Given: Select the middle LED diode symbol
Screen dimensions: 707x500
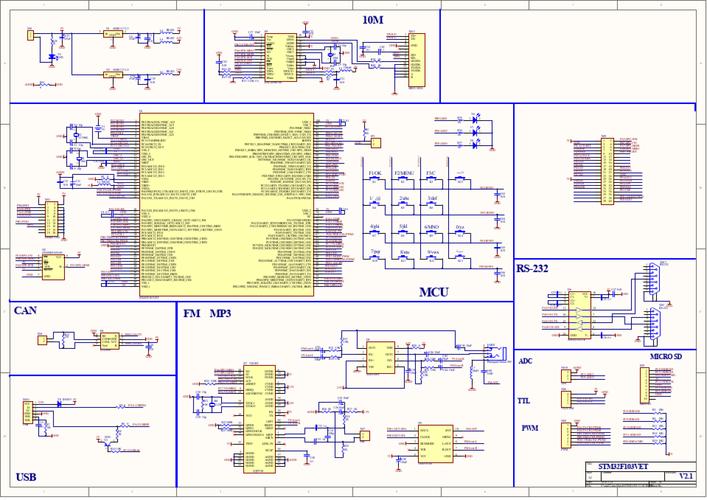Looking at the screenshot, I should [x=474, y=133].
